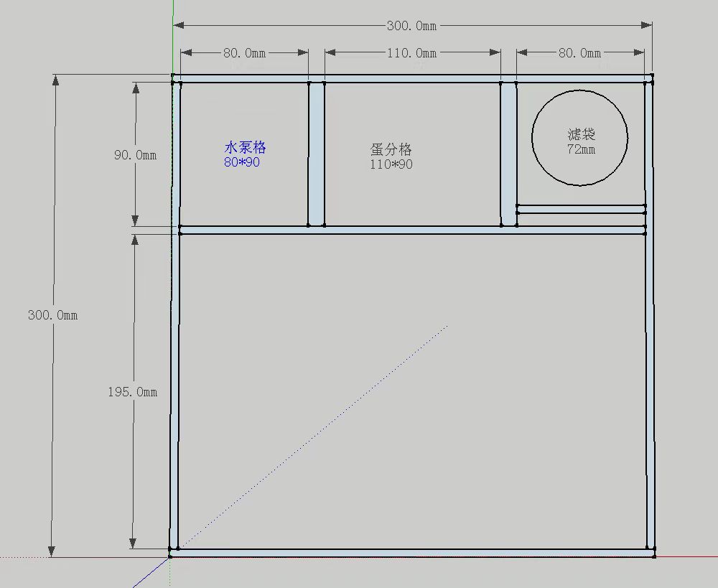Click the 80.0mm dimension above the pump compartment
The width and height of the screenshot is (718, 588).
[x=243, y=52]
